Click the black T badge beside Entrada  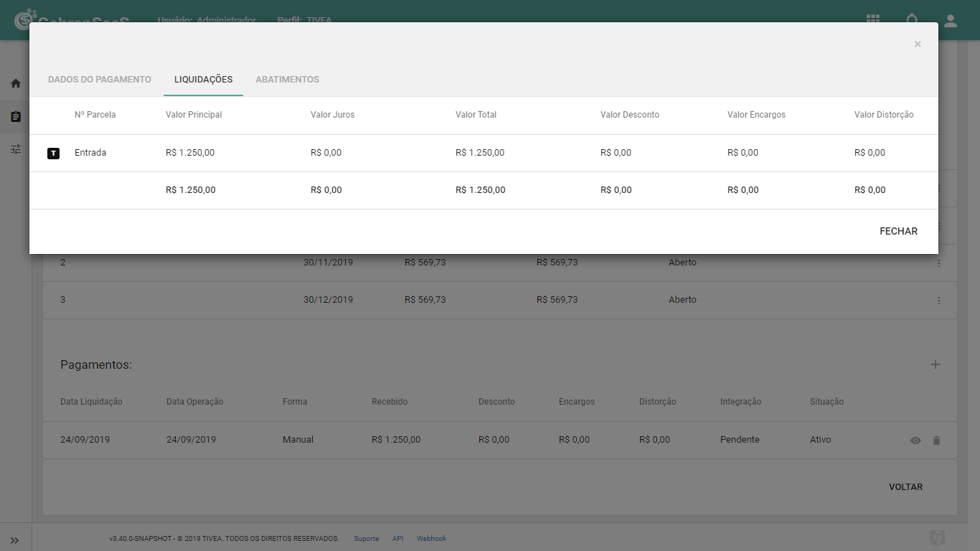coord(53,153)
